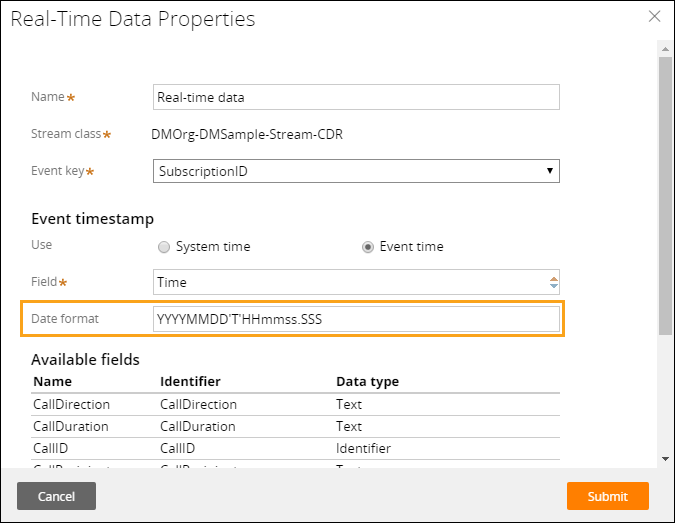Select CallDuration in the Name column
The height and width of the screenshot is (523, 675).
71,426
